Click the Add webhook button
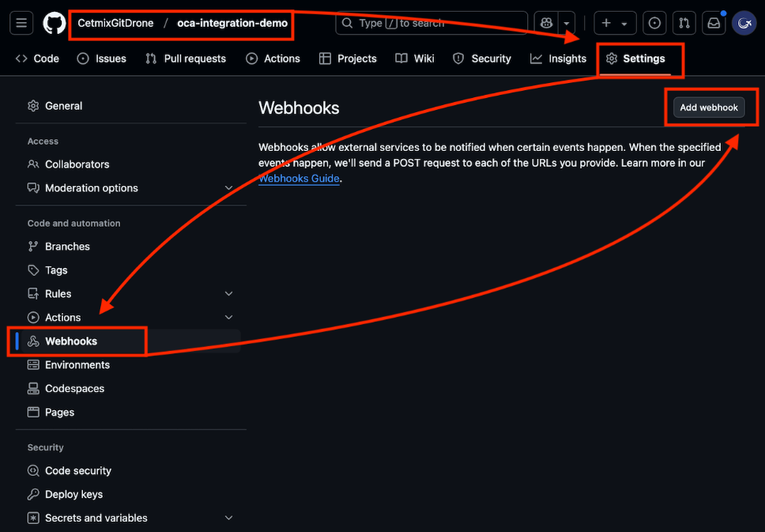The height and width of the screenshot is (532, 765). (709, 107)
